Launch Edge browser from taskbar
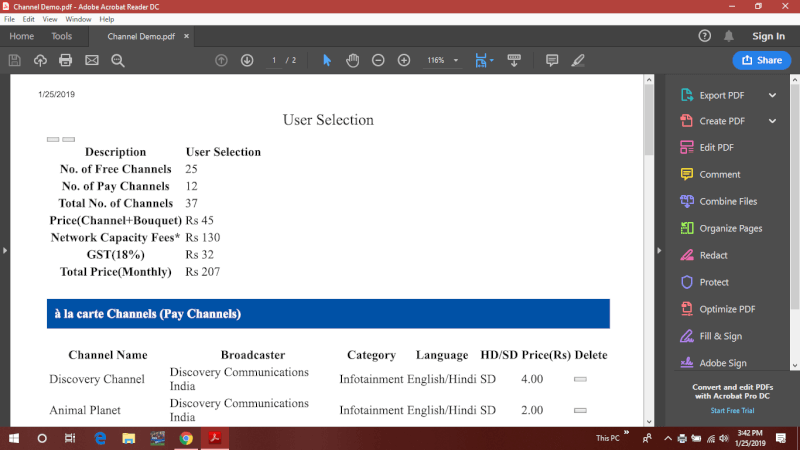This screenshot has height=450, width=800. coord(100,438)
